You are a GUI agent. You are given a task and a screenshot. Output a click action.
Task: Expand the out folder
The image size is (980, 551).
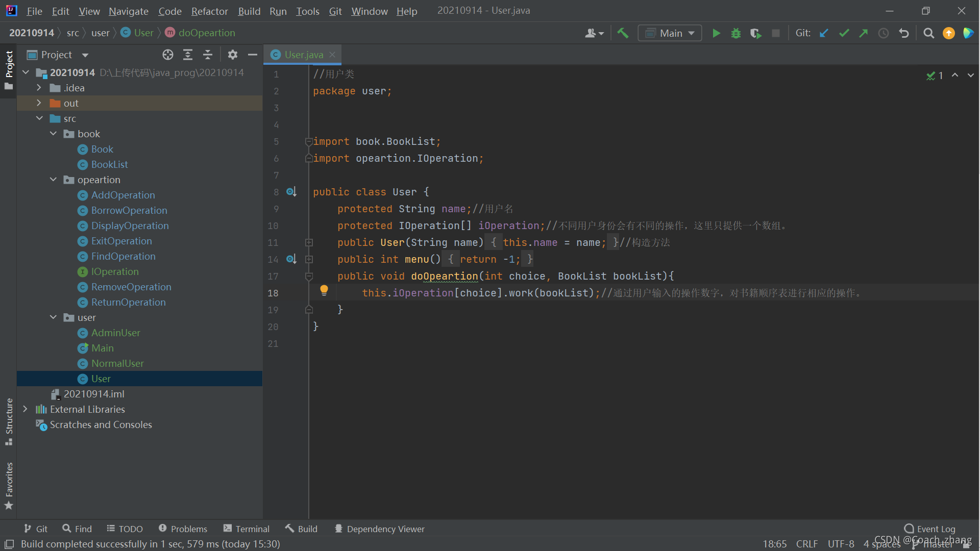coord(39,103)
